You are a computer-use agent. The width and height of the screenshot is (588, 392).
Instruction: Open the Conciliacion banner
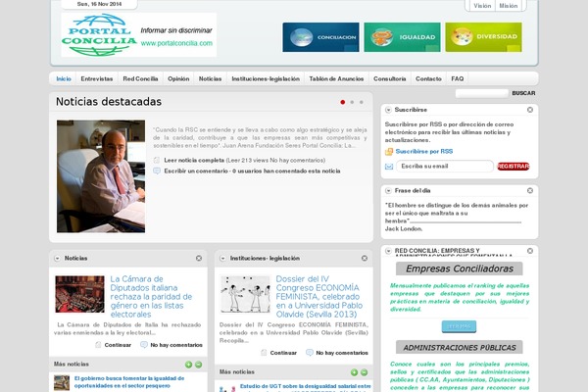click(320, 37)
